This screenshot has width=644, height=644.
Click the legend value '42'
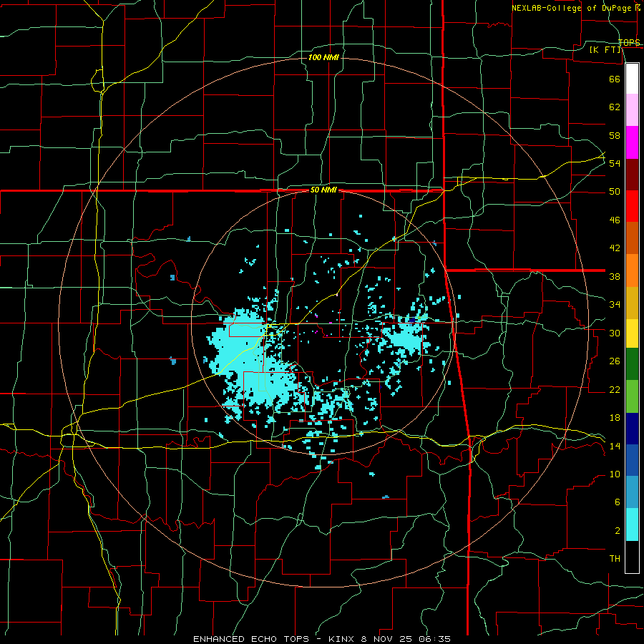click(x=615, y=248)
